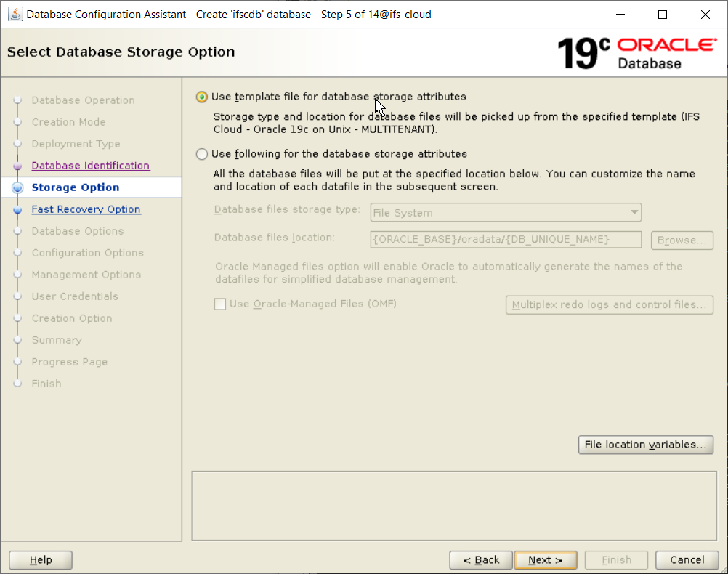This screenshot has width=728, height=574.
Task: Click the 'Database files location:' label
Action: pyautogui.click(x=275, y=238)
